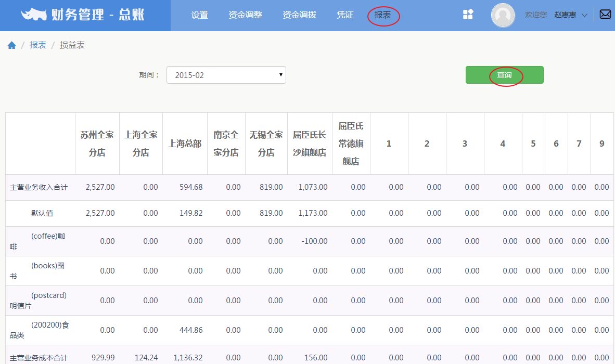Click the 149.82 cell
The height and width of the screenshot is (364, 615).
(191, 213)
